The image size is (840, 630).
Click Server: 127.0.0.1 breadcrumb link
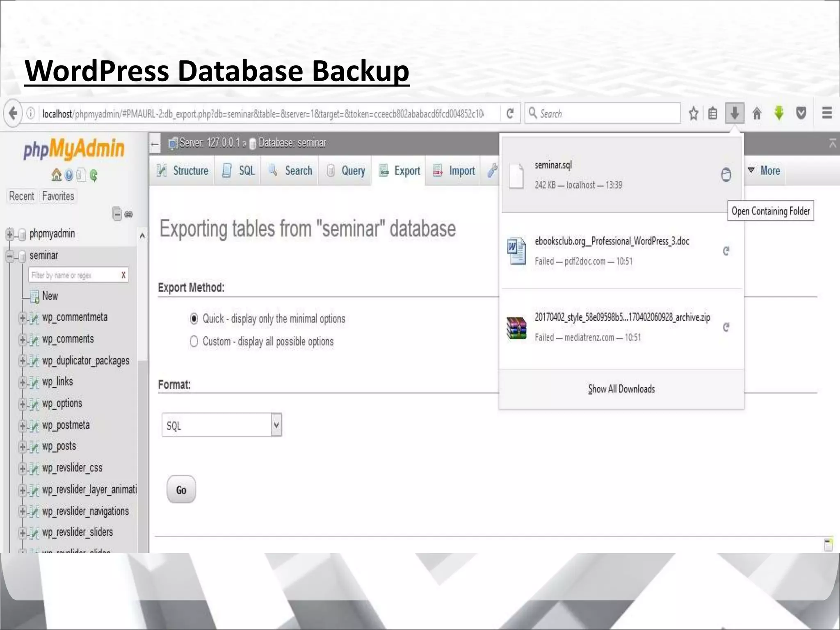pyautogui.click(x=209, y=143)
